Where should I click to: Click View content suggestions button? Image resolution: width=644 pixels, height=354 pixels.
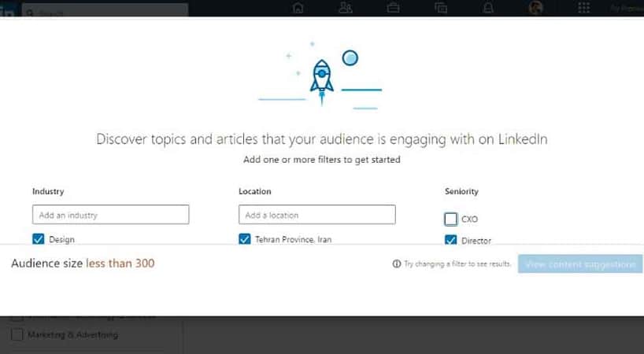point(580,264)
